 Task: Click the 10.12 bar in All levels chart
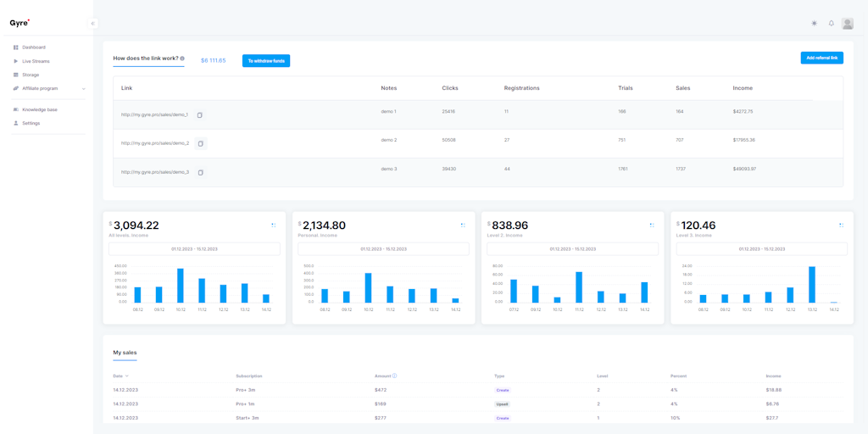tap(181, 286)
